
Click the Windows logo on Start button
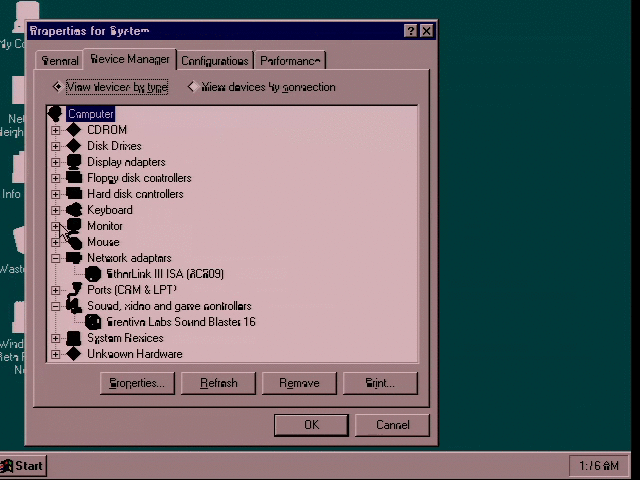(7, 466)
